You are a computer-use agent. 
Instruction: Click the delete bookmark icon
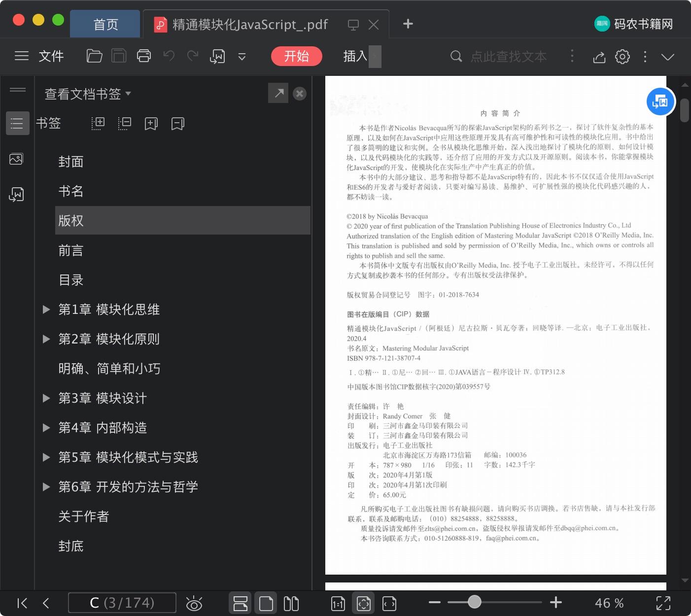point(178,124)
